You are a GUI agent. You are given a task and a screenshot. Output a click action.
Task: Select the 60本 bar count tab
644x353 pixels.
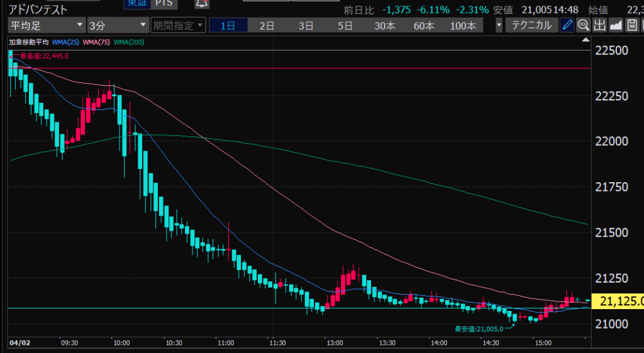[423, 25]
